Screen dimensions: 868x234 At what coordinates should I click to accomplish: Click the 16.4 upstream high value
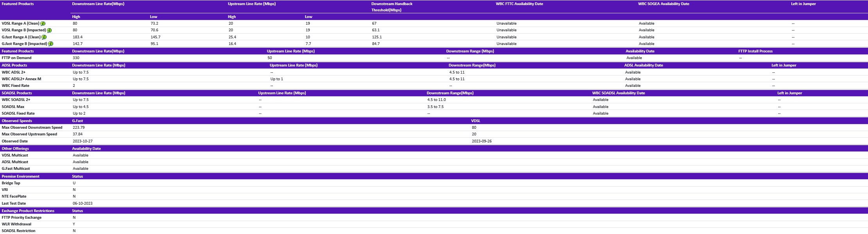pos(232,44)
